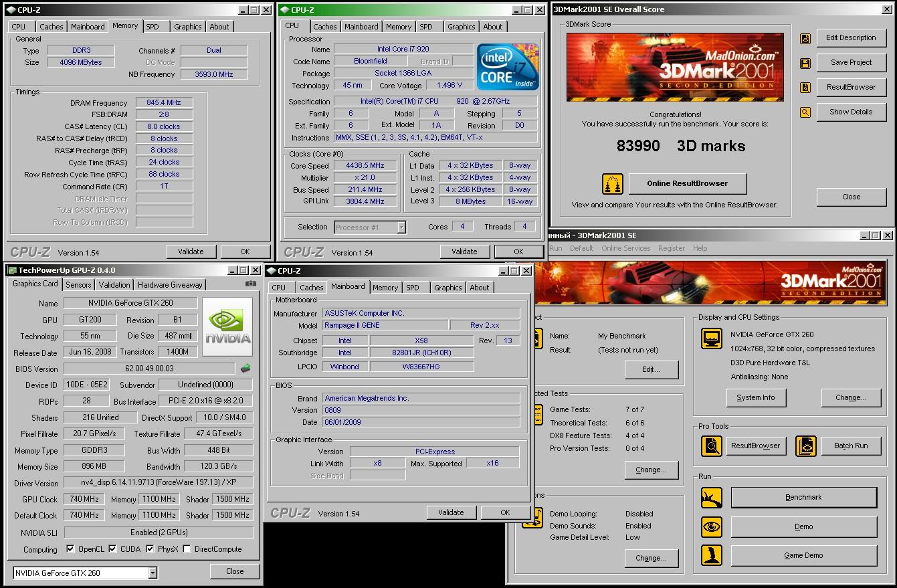Screen dimensions: 897x588
Task: Open the Register menu in 3DMark2001 SE
Action: pos(672,248)
